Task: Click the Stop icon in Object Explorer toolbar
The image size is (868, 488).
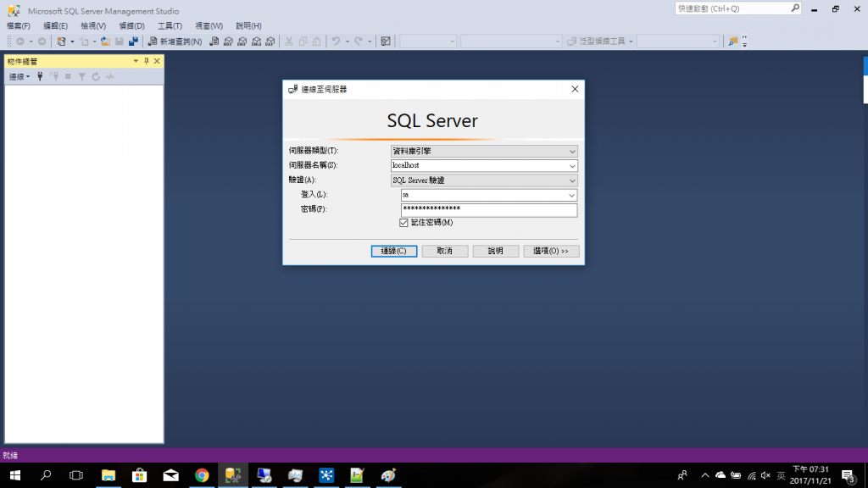Action: 68,76
